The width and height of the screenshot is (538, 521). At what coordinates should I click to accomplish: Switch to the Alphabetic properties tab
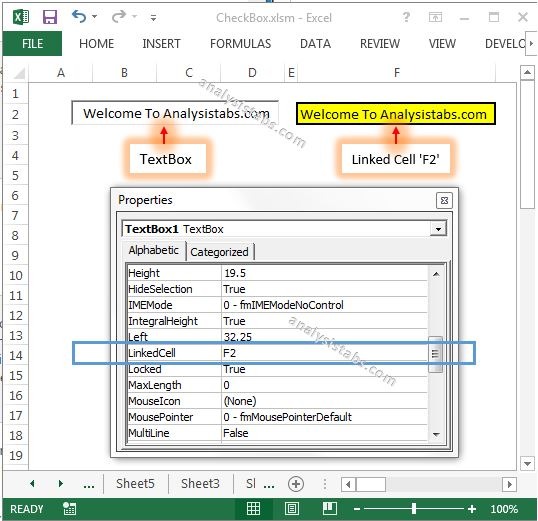point(153,250)
